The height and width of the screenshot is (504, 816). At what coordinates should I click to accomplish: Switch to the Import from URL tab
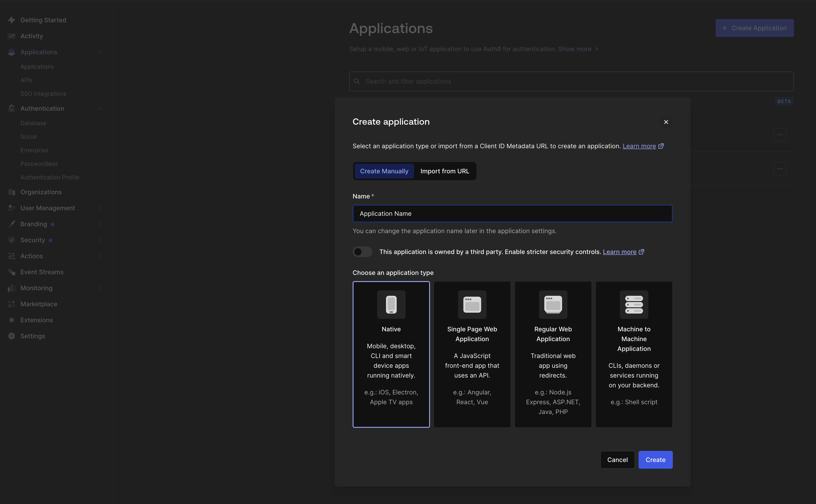[444, 171]
